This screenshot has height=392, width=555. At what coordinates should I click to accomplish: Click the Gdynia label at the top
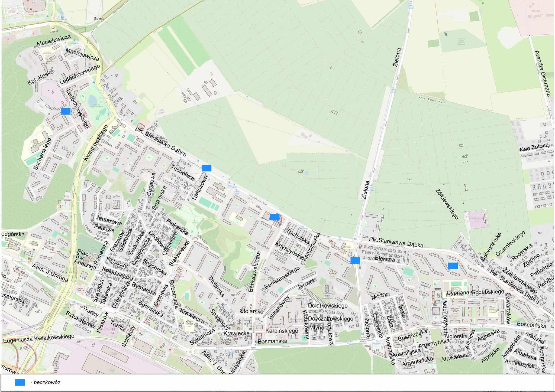pyautogui.click(x=99, y=19)
